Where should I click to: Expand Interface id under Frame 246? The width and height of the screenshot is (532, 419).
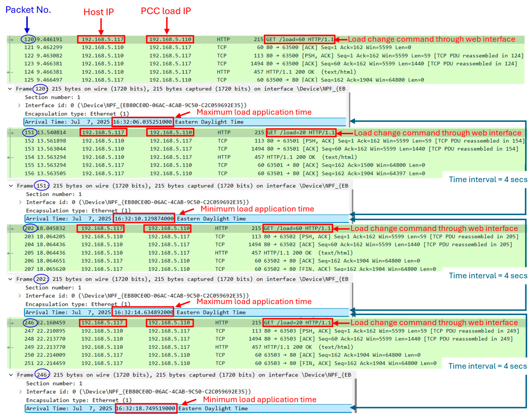(x=21, y=392)
